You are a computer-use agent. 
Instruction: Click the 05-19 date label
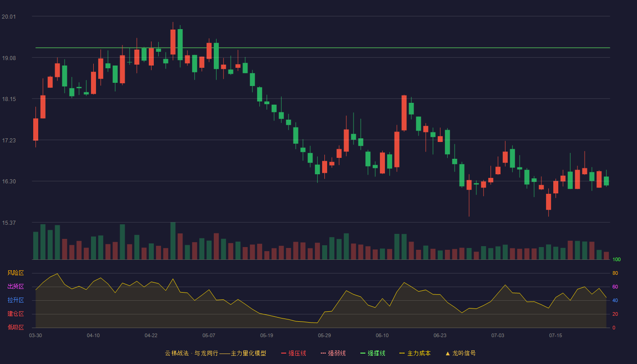pyautogui.click(x=267, y=335)
